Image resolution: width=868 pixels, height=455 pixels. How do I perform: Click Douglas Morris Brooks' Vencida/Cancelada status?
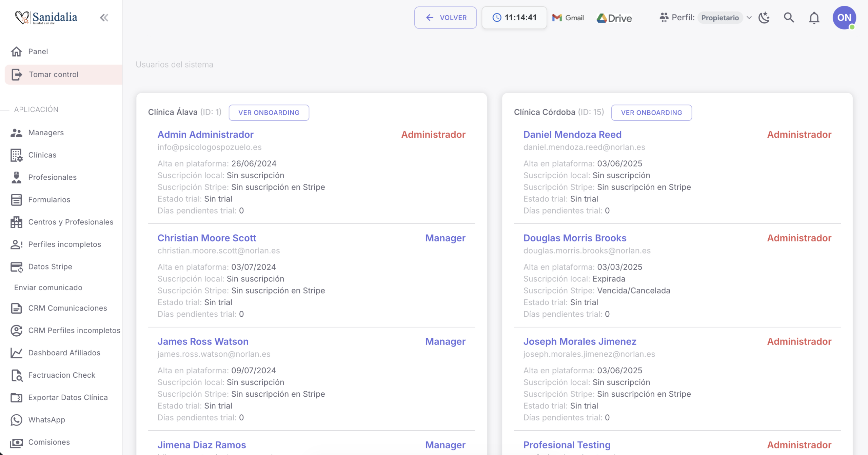634,291
